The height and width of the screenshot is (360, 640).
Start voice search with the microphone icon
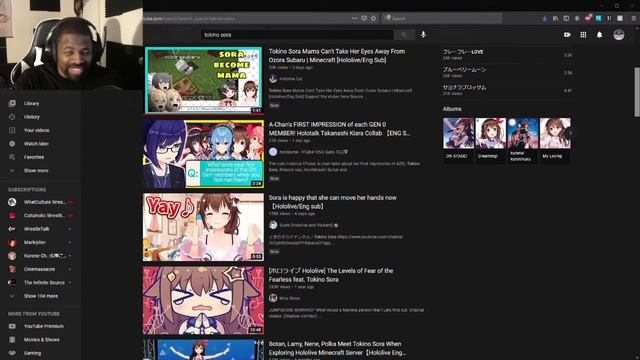[423, 35]
